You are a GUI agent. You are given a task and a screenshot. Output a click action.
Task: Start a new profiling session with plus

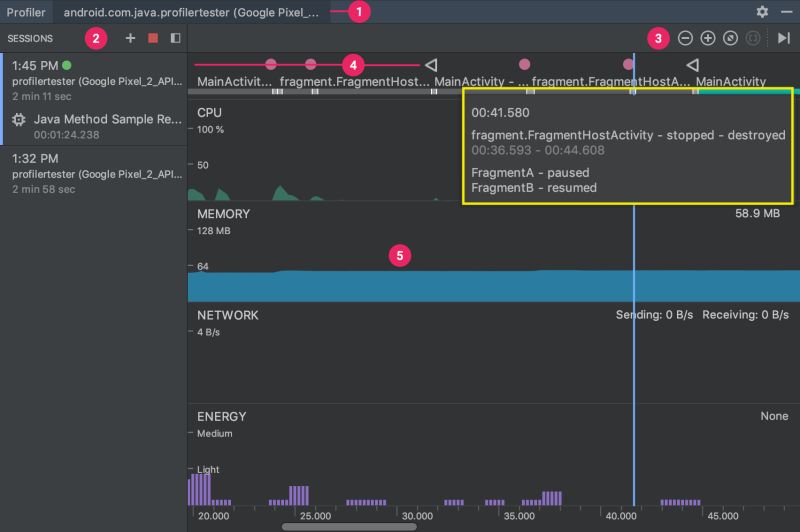[x=130, y=38]
